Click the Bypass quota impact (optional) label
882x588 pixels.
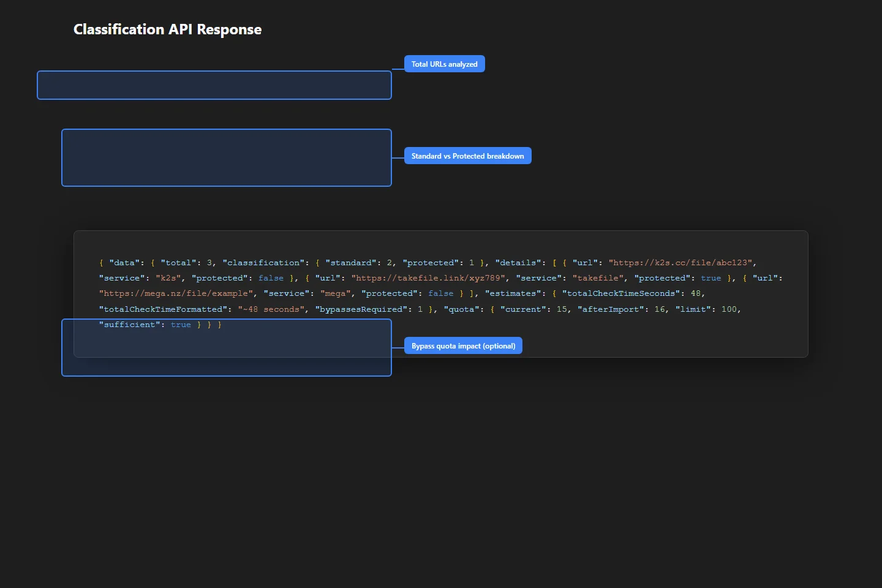[463, 346]
